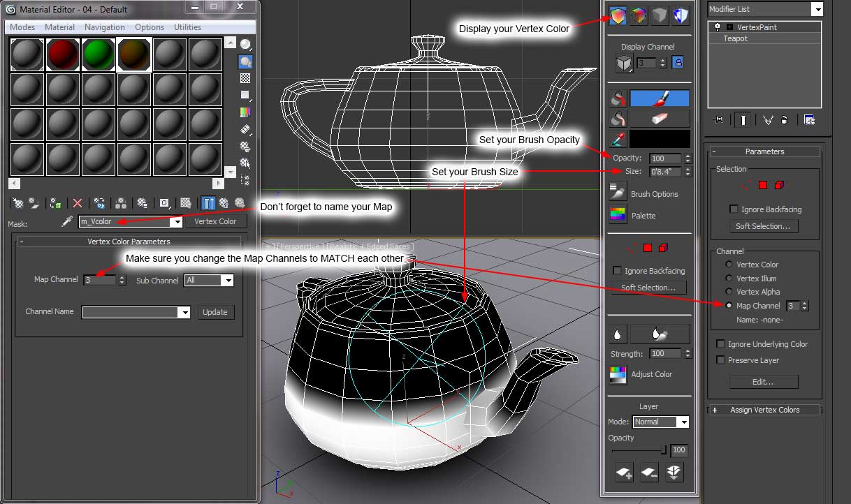Open the Navigation menu
The width and height of the screenshot is (851, 504).
click(x=104, y=27)
